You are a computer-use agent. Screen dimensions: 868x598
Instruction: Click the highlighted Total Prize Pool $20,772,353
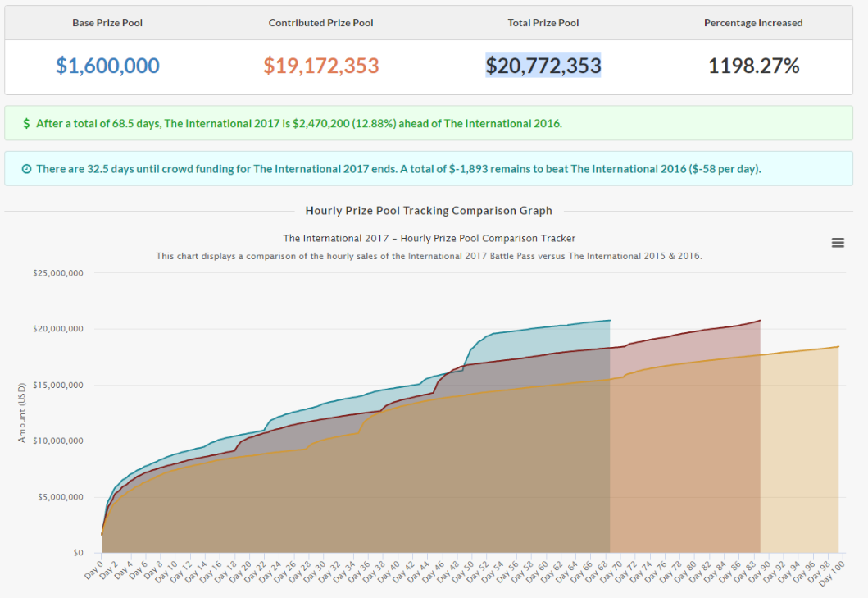(543, 66)
